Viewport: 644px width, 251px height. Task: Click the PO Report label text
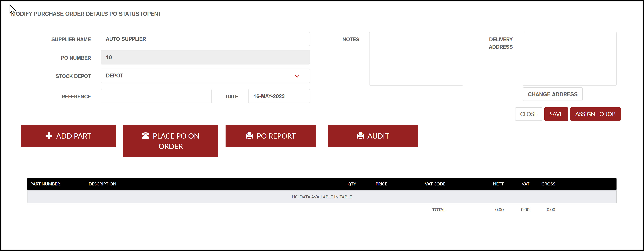pyautogui.click(x=276, y=136)
